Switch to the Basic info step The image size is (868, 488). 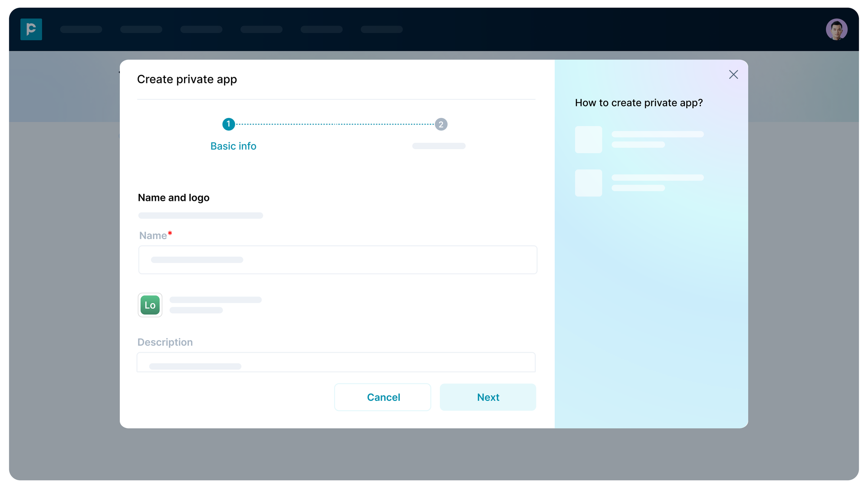[233, 146]
